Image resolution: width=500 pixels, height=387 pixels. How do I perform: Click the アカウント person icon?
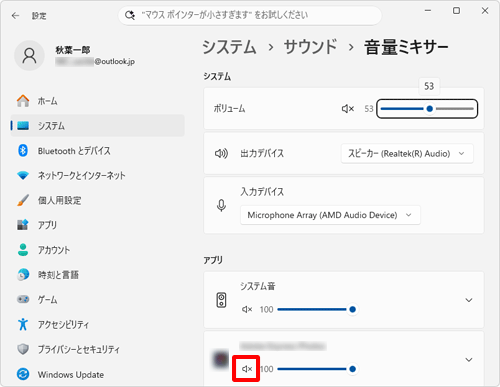click(x=23, y=250)
